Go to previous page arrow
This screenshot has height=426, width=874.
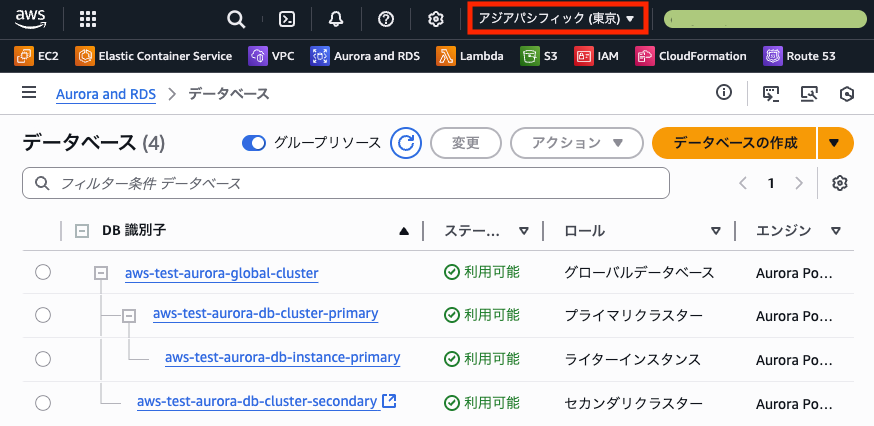coord(742,183)
